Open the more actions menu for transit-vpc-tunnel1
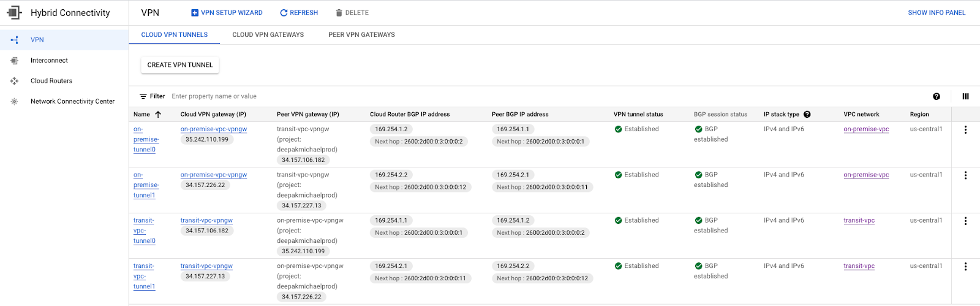980x306 pixels. click(965, 267)
